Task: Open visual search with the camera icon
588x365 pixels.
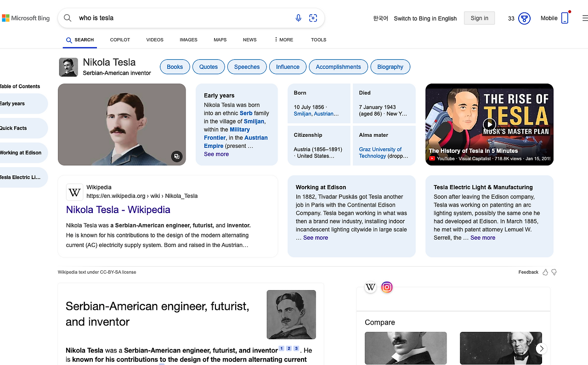Action: [x=313, y=17]
